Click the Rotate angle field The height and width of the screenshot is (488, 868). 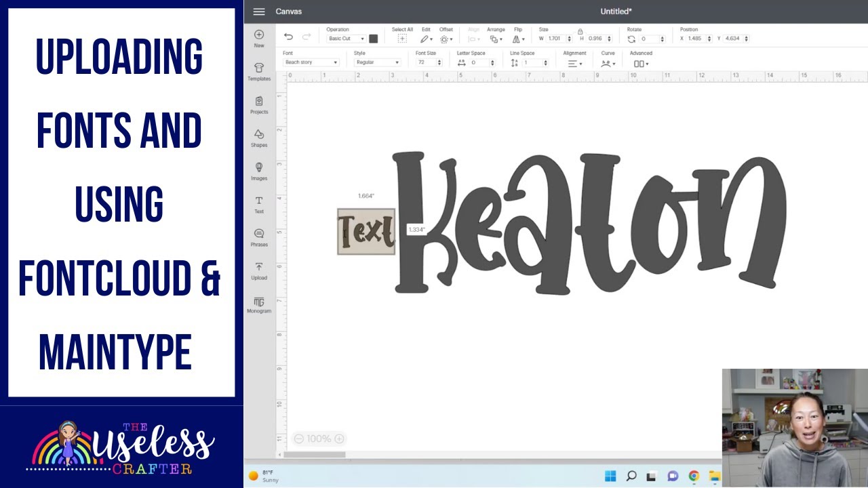652,39
